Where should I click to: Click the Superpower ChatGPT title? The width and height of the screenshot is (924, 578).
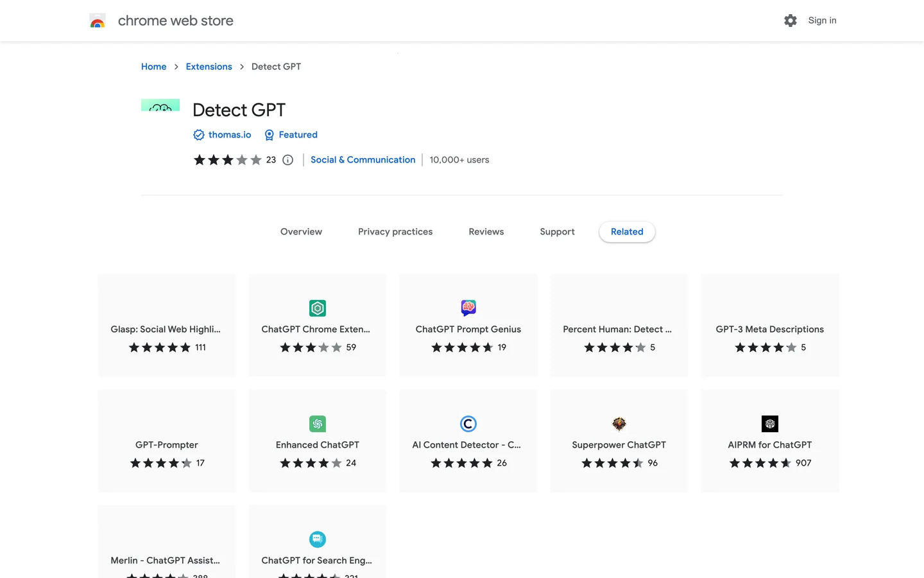tap(619, 445)
